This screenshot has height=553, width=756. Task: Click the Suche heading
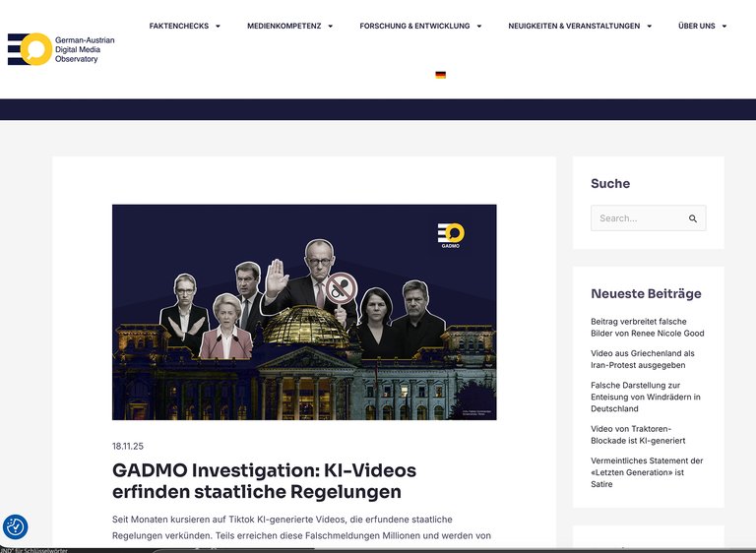[610, 183]
